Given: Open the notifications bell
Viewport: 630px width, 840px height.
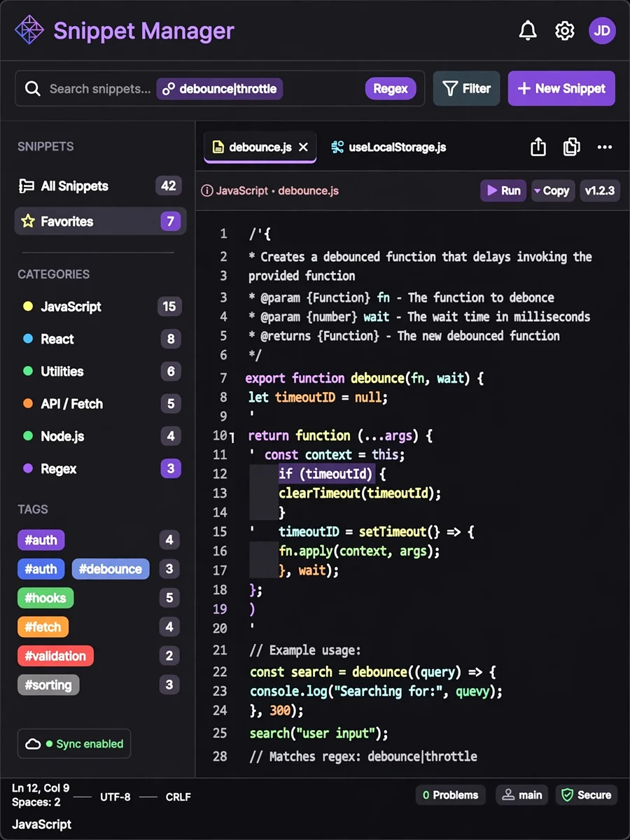Looking at the screenshot, I should [528, 31].
